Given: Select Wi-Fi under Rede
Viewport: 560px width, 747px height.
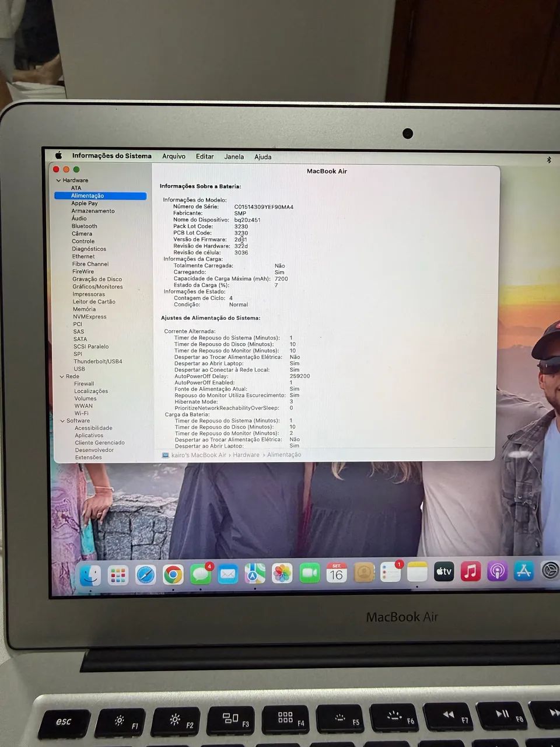Looking at the screenshot, I should pyautogui.click(x=82, y=413).
